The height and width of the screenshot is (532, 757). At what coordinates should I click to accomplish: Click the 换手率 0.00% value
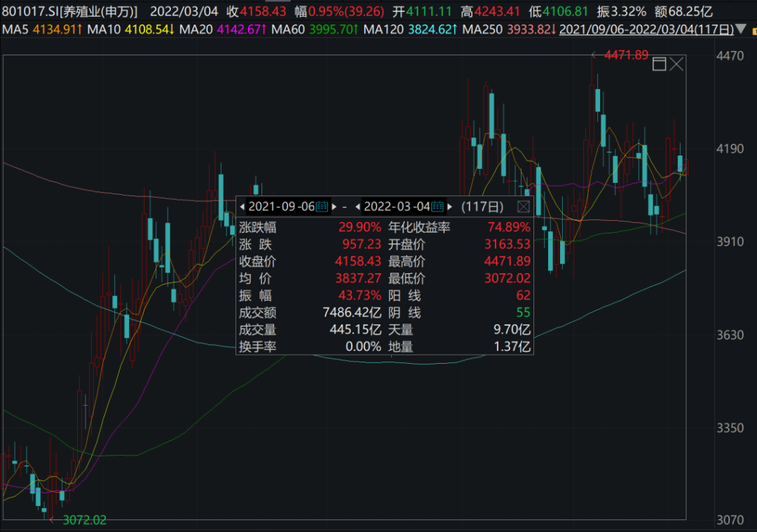[x=363, y=347]
